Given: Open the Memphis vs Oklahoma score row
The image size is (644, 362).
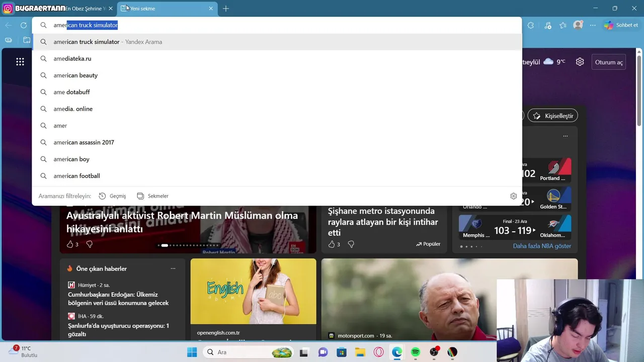Looking at the screenshot, I should pyautogui.click(x=515, y=227).
